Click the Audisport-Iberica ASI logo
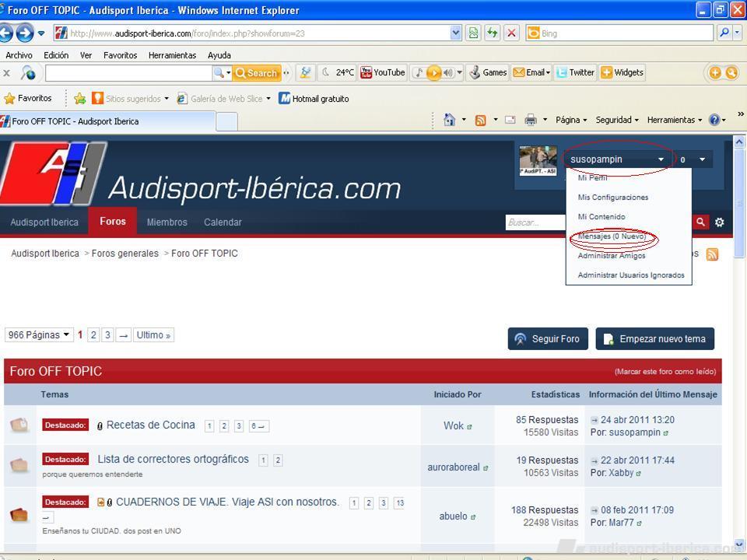This screenshot has width=747, height=560. (x=54, y=173)
